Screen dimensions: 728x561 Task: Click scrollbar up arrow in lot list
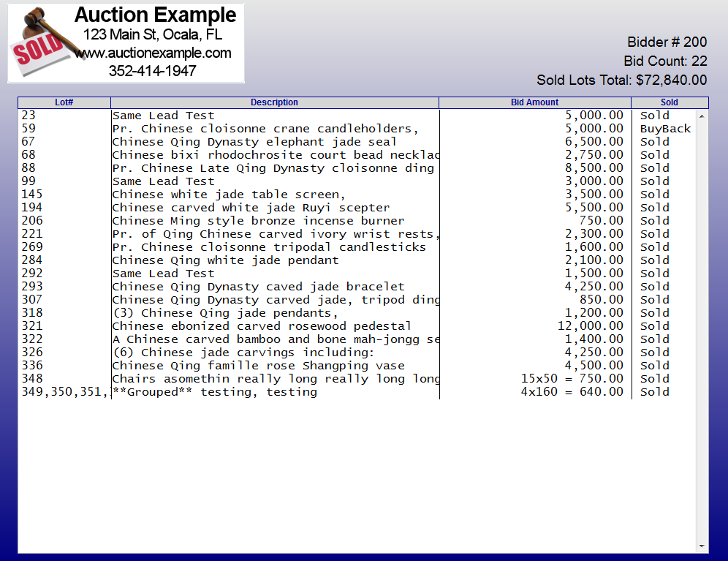pos(702,116)
